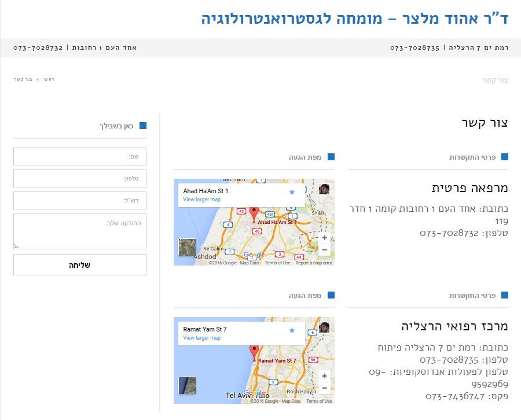This screenshot has width=521, height=420.
Task: Click header phone 073-7028732 Rehovot
Action: tap(38, 48)
